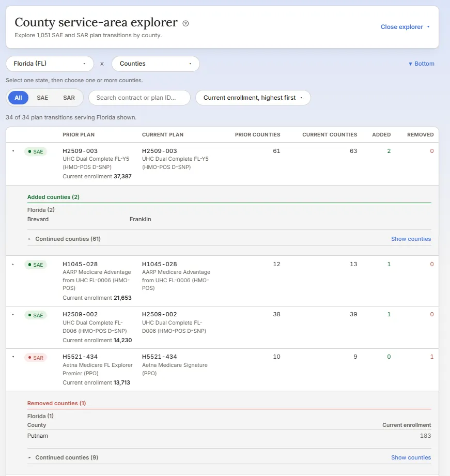The image size is (450, 476).
Task: Expand Continued counties (9) section
Action: [63, 457]
